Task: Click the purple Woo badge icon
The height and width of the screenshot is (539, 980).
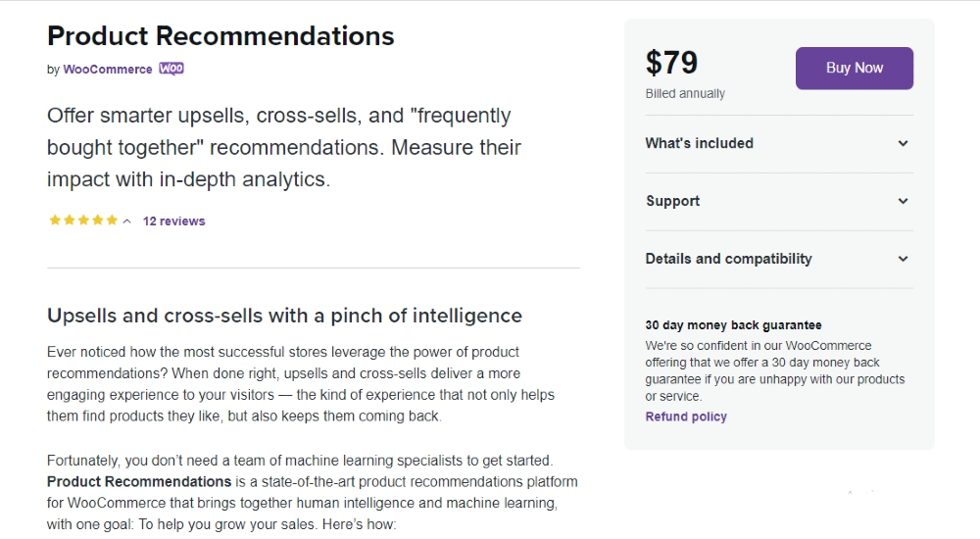Action: tap(171, 69)
